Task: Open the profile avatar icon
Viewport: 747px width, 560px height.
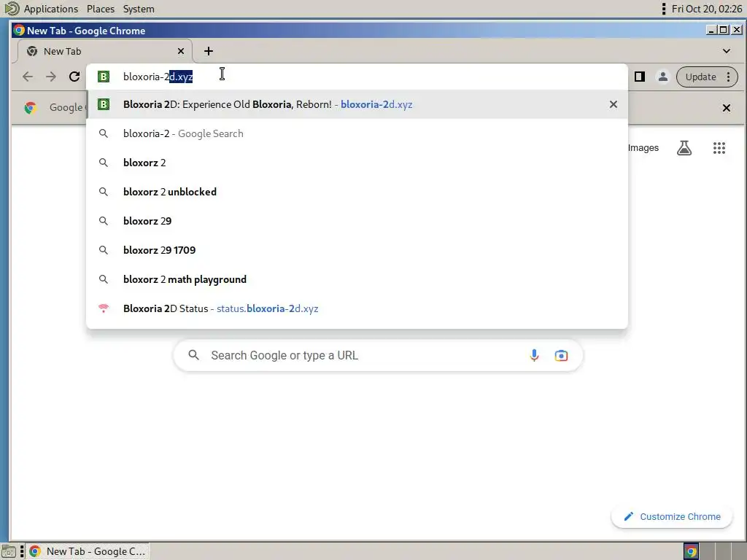Action: 662,77
